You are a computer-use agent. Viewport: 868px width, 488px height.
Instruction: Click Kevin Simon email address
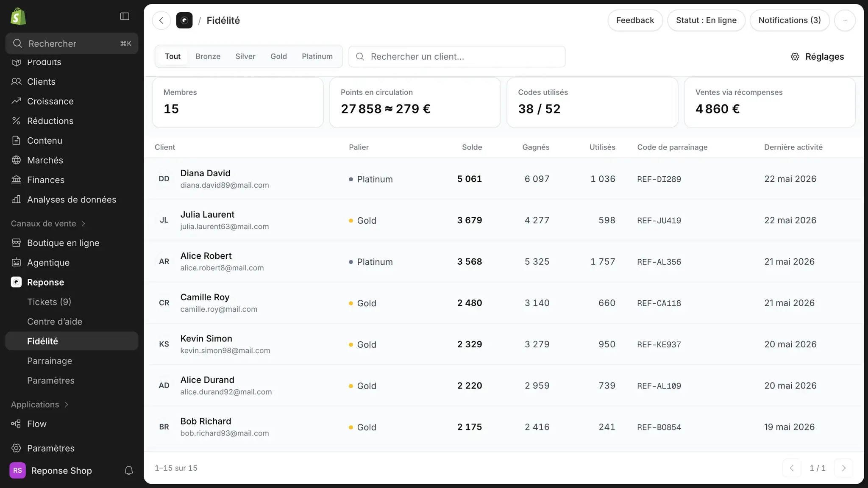point(225,351)
